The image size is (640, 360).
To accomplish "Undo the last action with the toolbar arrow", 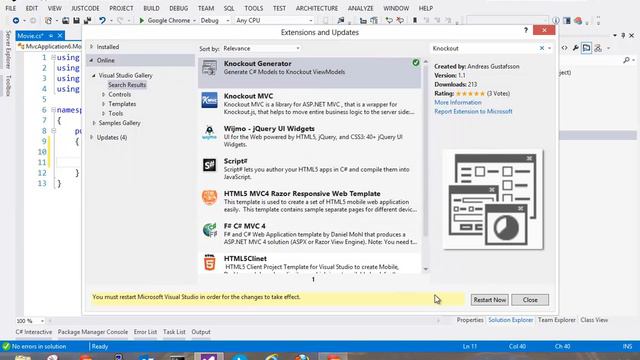I will (x=102, y=20).
